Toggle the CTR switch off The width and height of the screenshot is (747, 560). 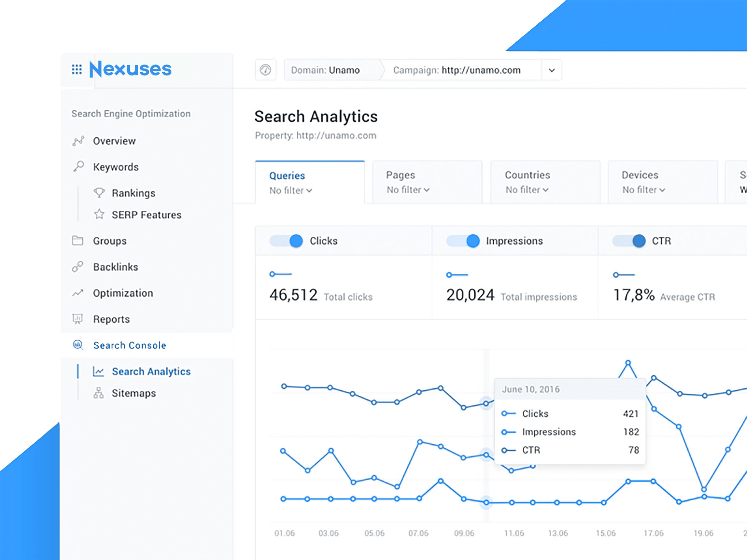point(629,241)
